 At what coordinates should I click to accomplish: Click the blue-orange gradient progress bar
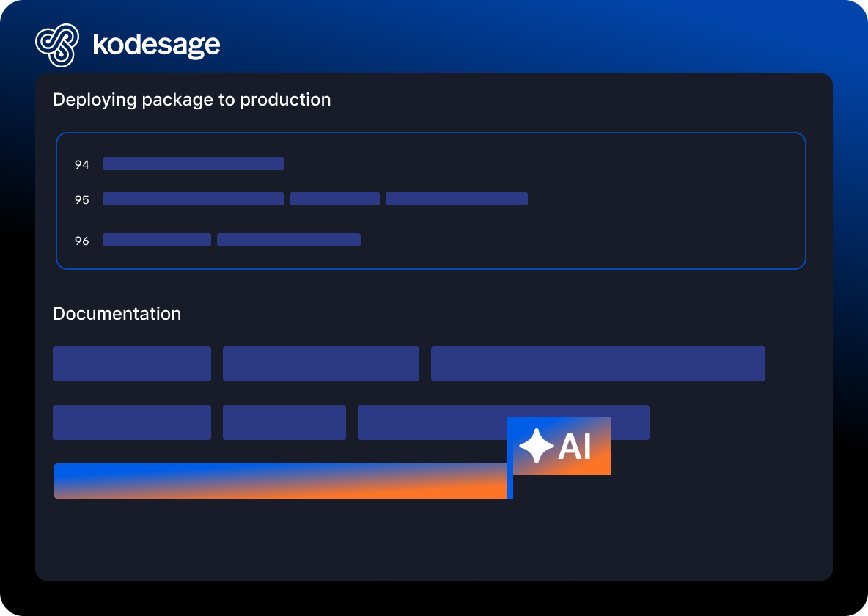pos(281,481)
